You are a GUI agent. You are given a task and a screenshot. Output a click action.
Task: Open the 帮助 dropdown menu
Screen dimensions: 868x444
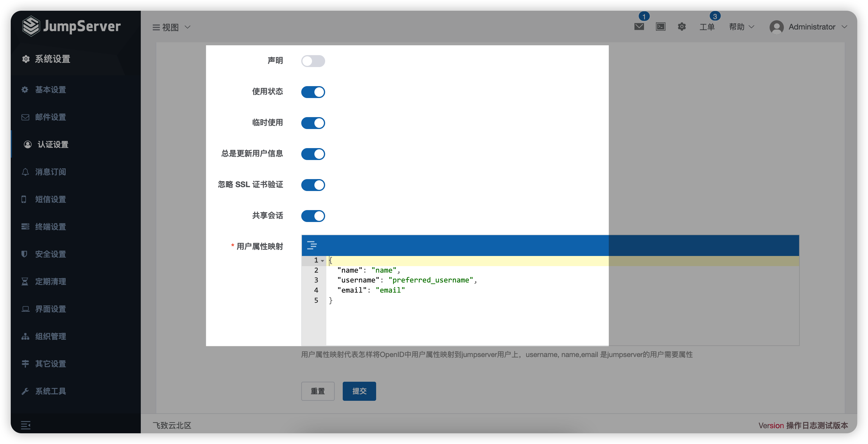[741, 27]
